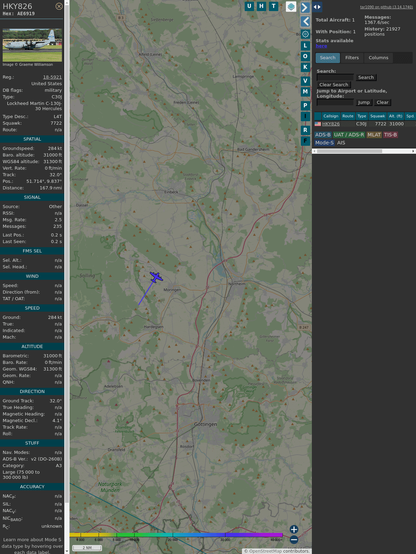Screen dimensions: 416x554
Task: Switch to the Columns tab
Action: coord(378,58)
